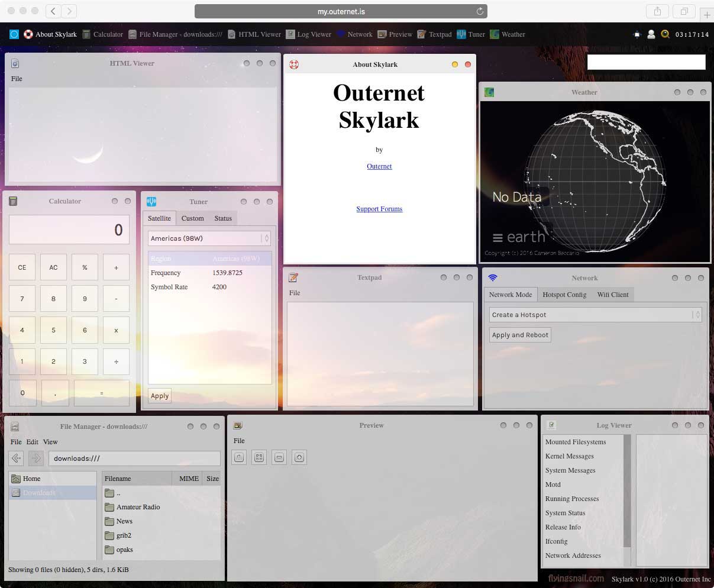Switch to HTML Viewer in the top taskbar
The height and width of the screenshot is (588, 714).
pyautogui.click(x=254, y=34)
